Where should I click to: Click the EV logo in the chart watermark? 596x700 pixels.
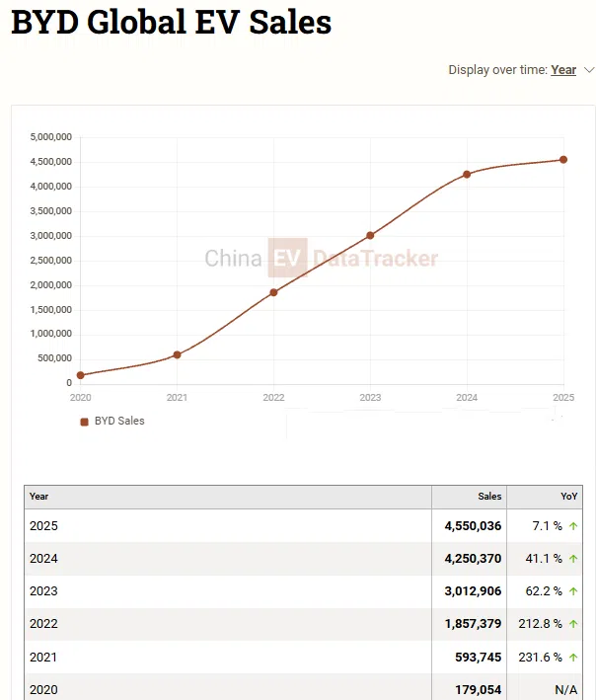pyautogui.click(x=288, y=259)
